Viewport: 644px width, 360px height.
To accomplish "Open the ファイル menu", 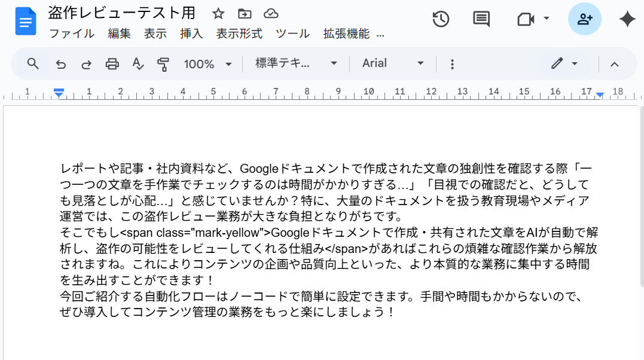I will [x=72, y=33].
